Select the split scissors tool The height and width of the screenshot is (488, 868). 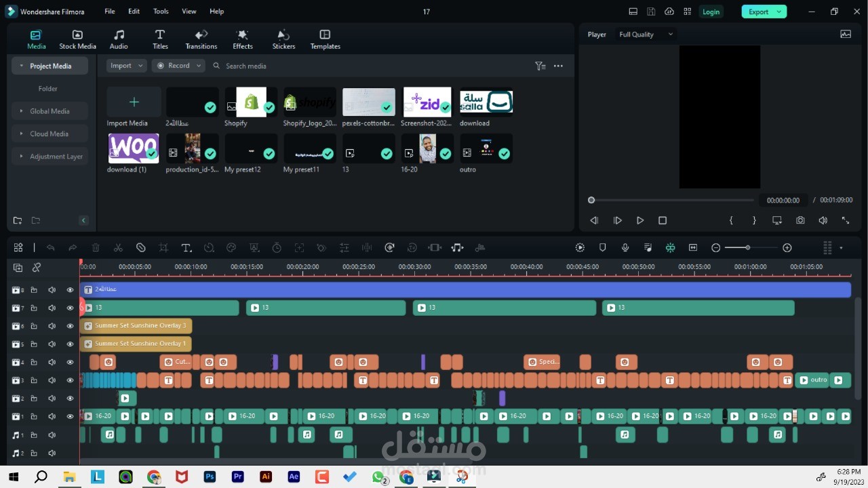[118, 248]
